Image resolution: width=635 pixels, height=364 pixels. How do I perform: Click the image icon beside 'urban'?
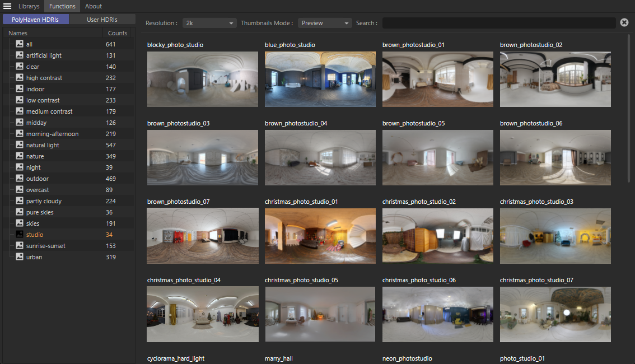click(x=20, y=256)
